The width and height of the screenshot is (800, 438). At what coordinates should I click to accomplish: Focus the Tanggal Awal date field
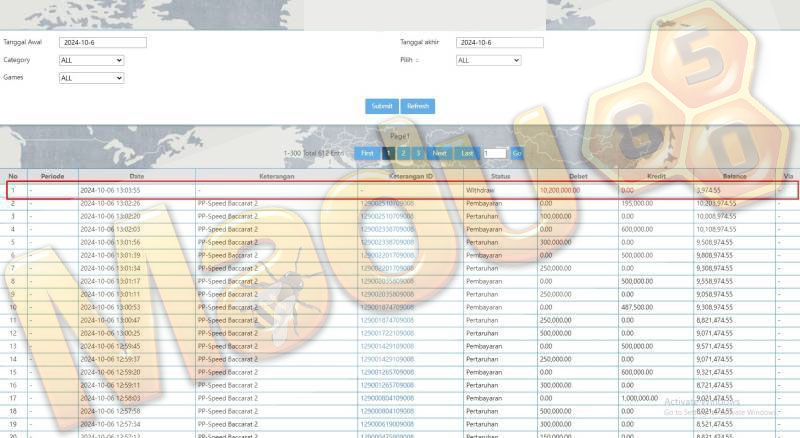point(103,42)
